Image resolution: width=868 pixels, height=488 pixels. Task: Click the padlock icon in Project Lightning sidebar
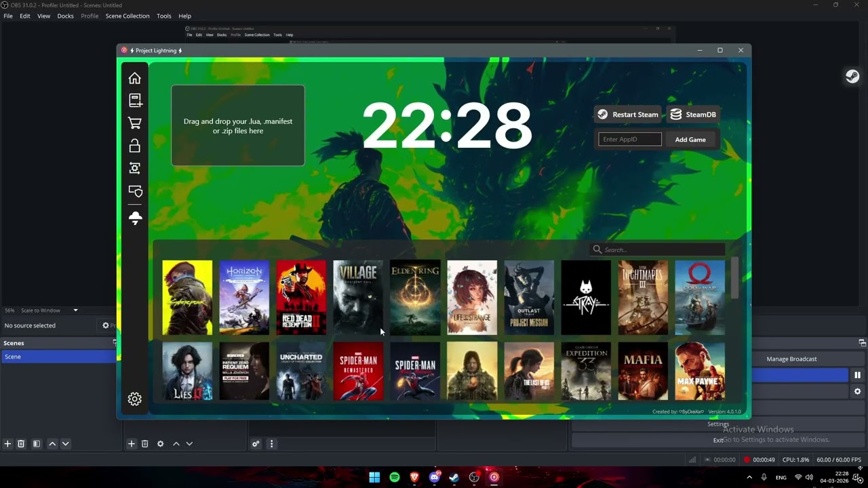click(x=135, y=145)
